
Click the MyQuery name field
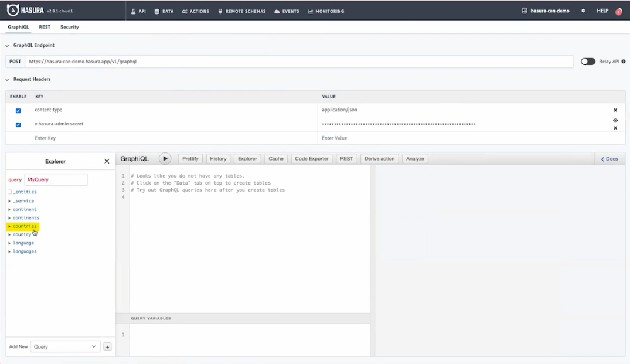coord(56,179)
